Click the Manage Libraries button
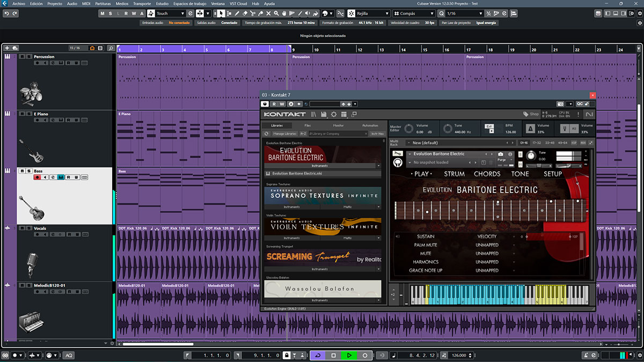This screenshot has height=362, width=644. [286, 134]
